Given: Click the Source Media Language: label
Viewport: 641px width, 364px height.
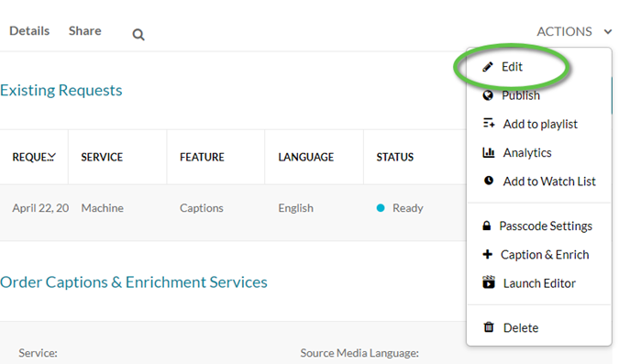Looking at the screenshot, I should pyautogui.click(x=359, y=353).
